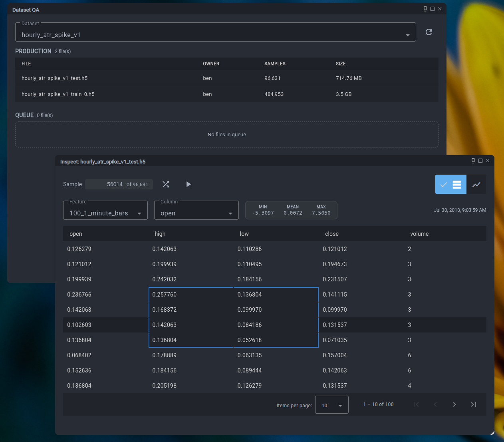The width and height of the screenshot is (504, 442).
Task: Pin the Inspect window
Action: [x=473, y=161]
